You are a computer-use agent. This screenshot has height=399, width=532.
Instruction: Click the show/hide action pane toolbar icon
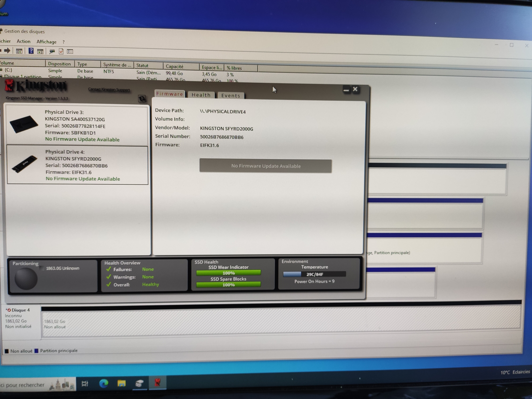pos(40,51)
